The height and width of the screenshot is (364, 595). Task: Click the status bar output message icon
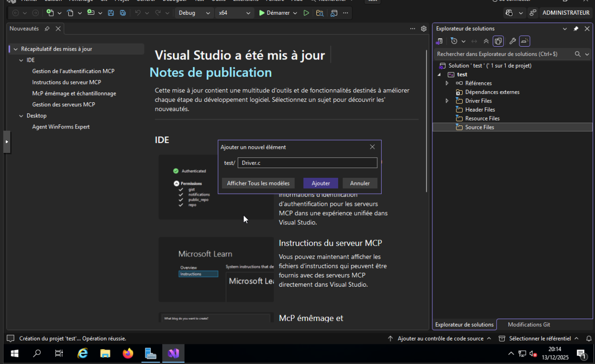11,339
